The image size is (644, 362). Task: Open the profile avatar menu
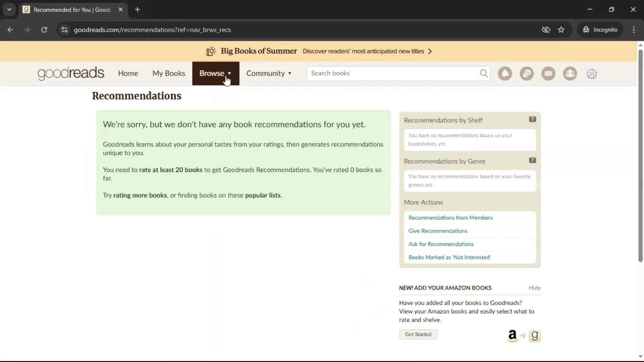point(592,73)
